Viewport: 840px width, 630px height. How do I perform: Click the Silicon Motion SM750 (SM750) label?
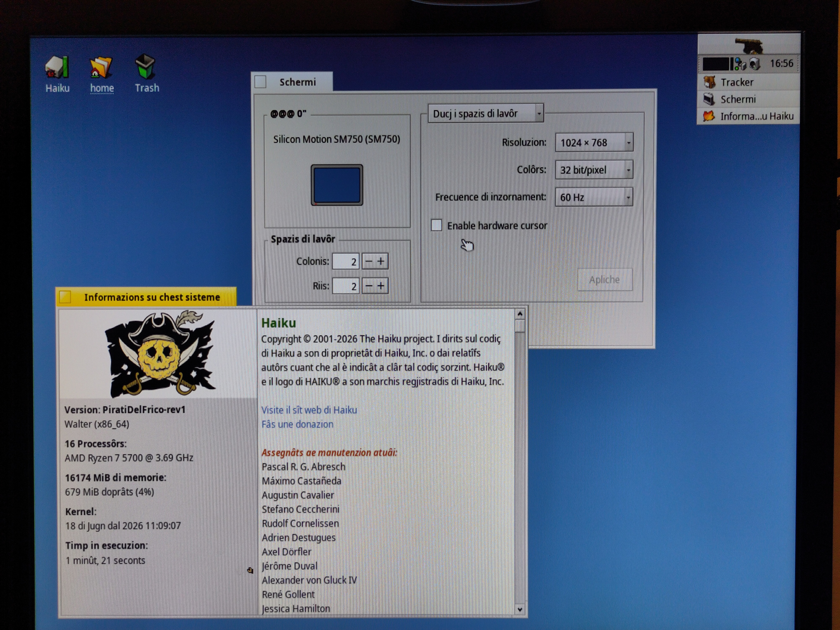pyautogui.click(x=337, y=139)
